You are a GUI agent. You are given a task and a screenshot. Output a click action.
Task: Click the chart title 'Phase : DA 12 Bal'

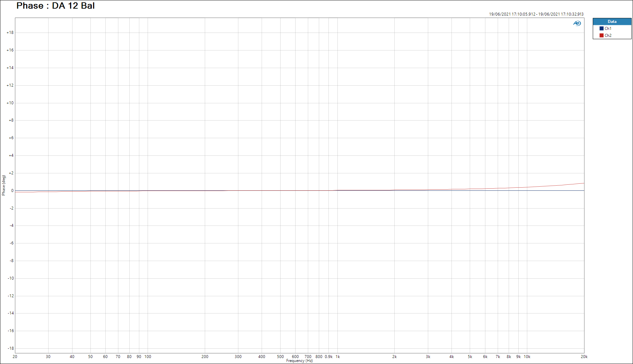[56, 6]
